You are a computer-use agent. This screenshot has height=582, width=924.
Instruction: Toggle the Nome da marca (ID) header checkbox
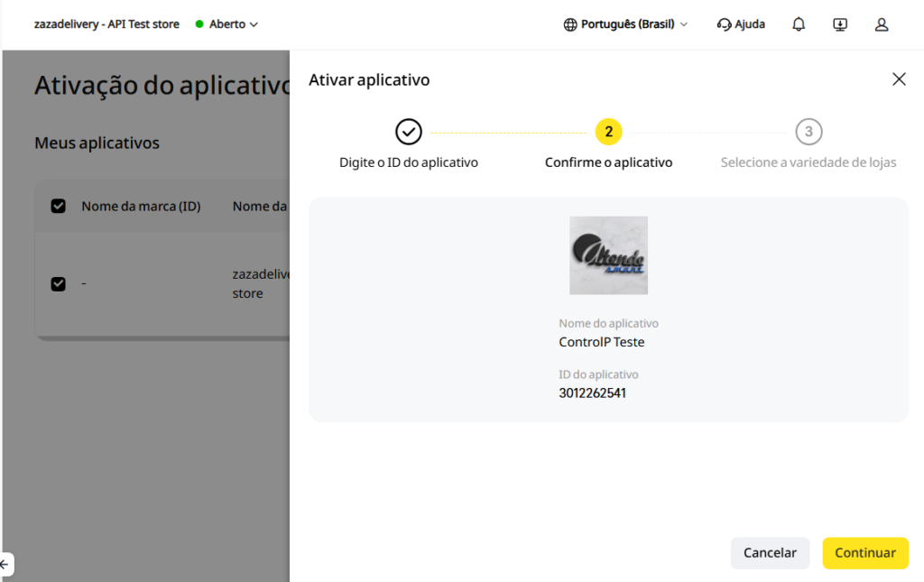tap(58, 206)
